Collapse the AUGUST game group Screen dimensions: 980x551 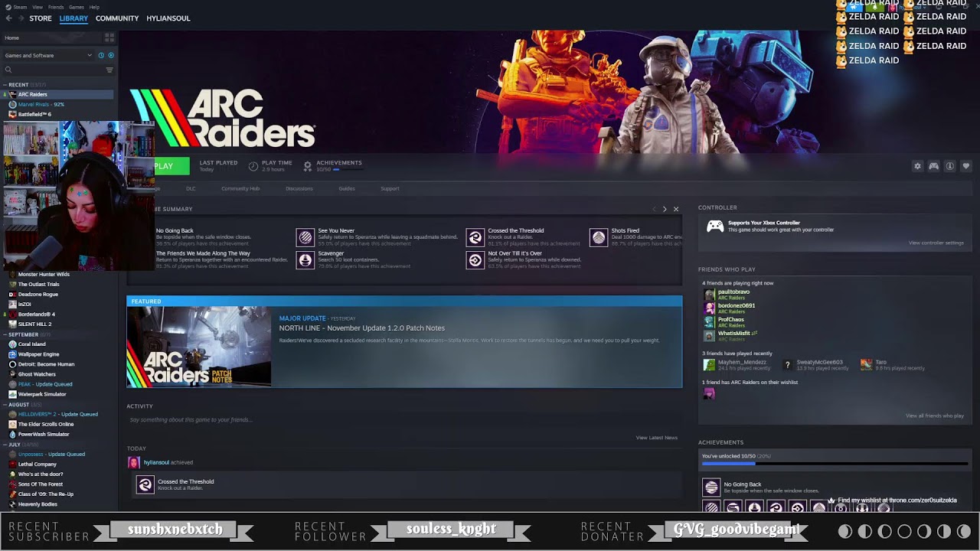click(5, 404)
